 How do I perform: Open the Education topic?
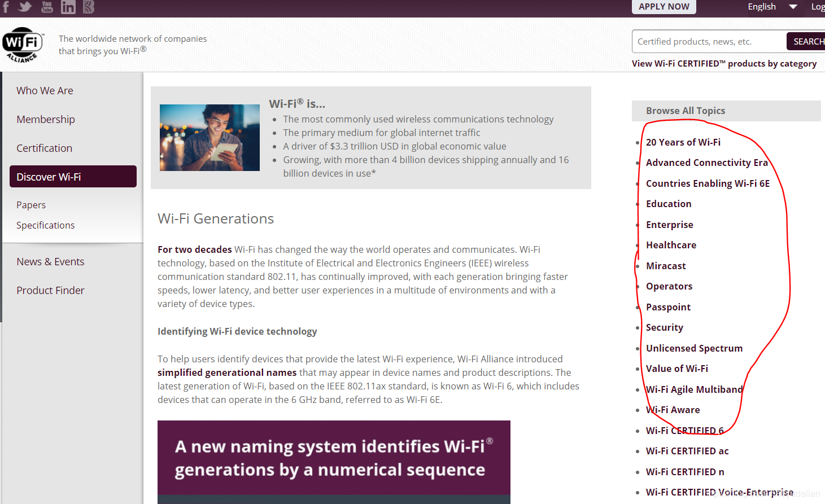(669, 204)
